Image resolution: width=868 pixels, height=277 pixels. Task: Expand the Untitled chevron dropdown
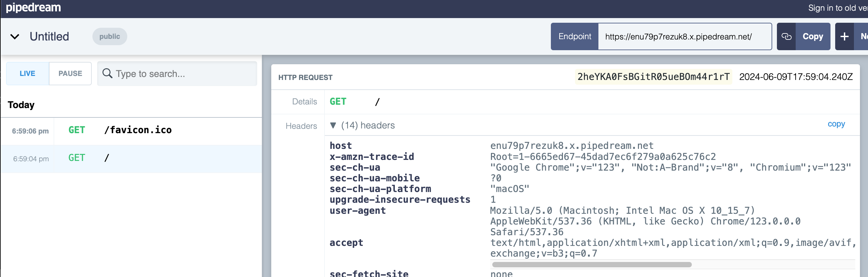[x=15, y=36]
